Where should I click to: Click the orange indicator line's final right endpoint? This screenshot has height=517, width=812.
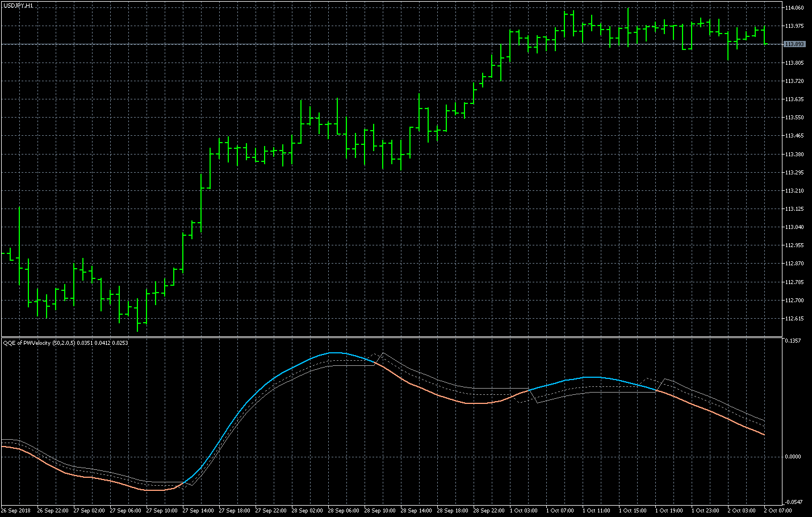tap(764, 435)
